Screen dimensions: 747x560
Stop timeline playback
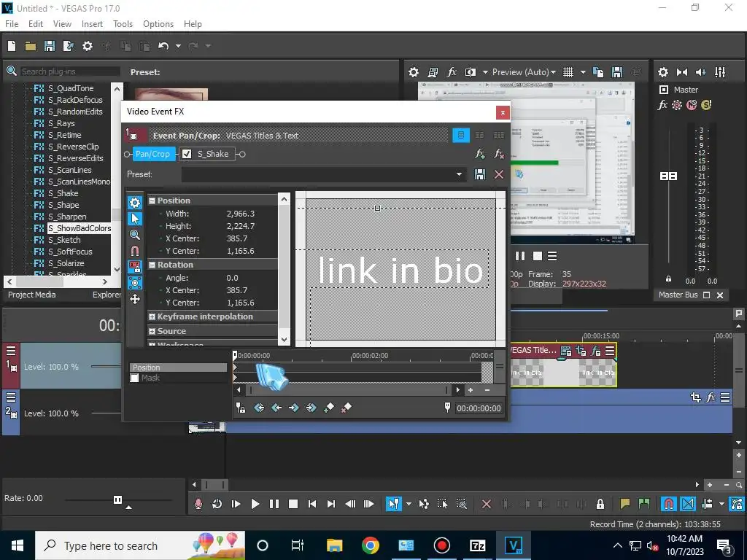293,504
